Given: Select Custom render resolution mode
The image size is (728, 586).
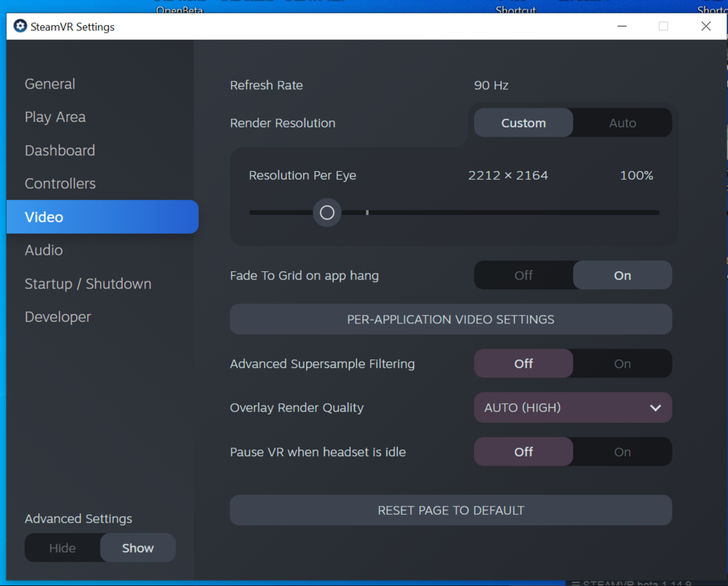Looking at the screenshot, I should coord(523,123).
